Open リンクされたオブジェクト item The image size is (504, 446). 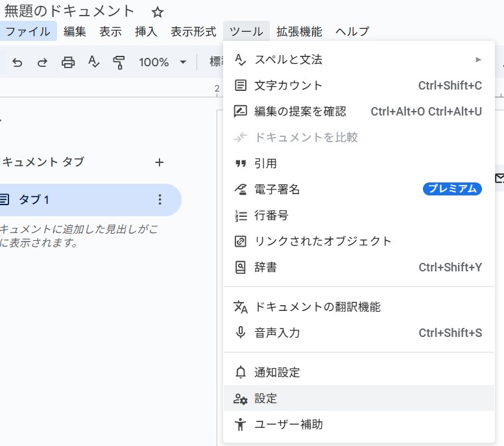pyautogui.click(x=359, y=241)
